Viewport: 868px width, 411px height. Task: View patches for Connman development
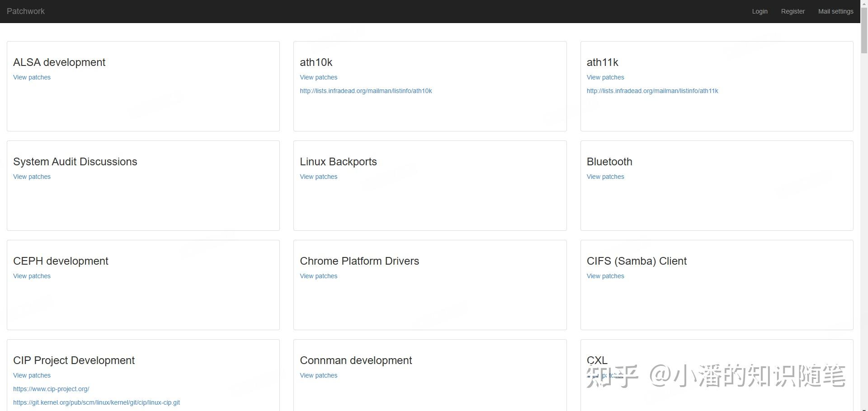coord(318,375)
